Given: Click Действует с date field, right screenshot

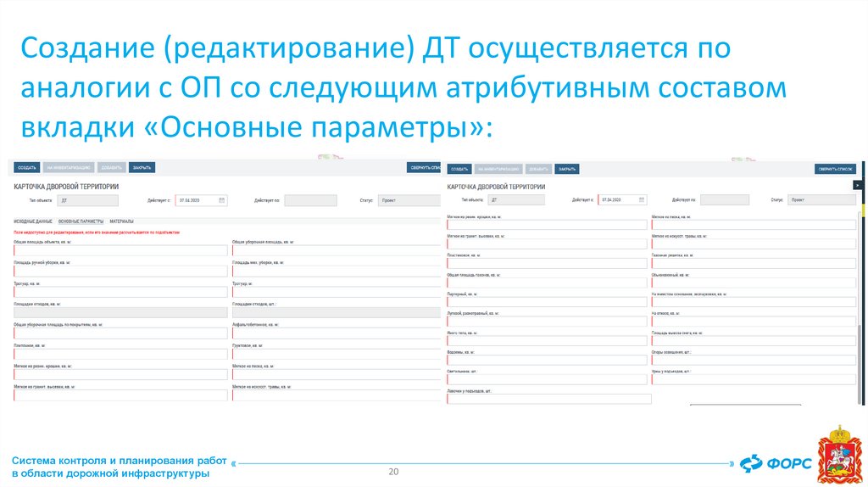Looking at the screenshot, I should click(622, 199).
